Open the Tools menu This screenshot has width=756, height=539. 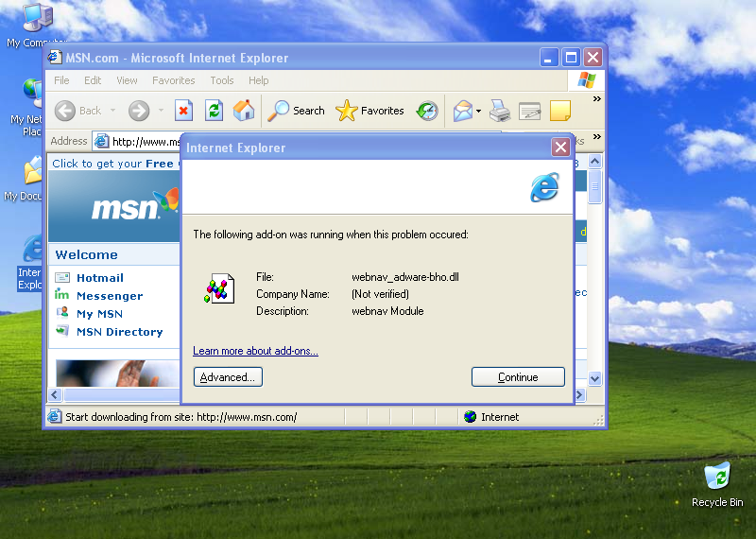222,80
